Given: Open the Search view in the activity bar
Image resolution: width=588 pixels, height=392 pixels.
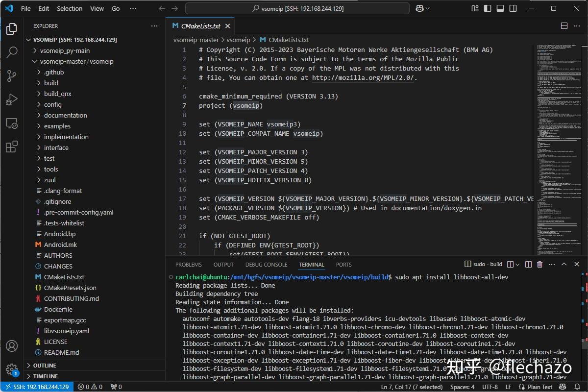Looking at the screenshot, I should (x=12, y=52).
